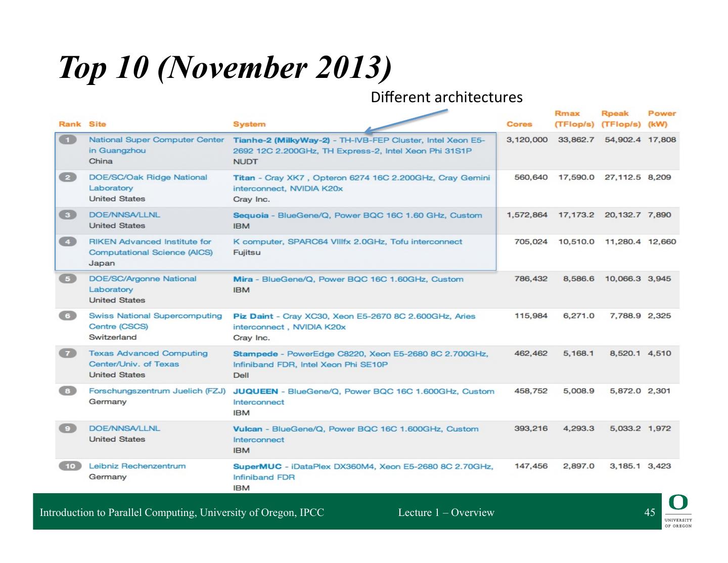Click the rank 6 badge
The image size is (728, 563).
click(x=68, y=316)
